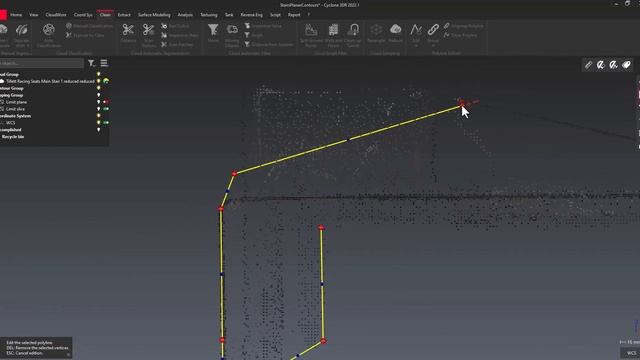Screen dimensions: 640x360
Task: Click the red Limit plane color swatch
Action: coord(106,102)
